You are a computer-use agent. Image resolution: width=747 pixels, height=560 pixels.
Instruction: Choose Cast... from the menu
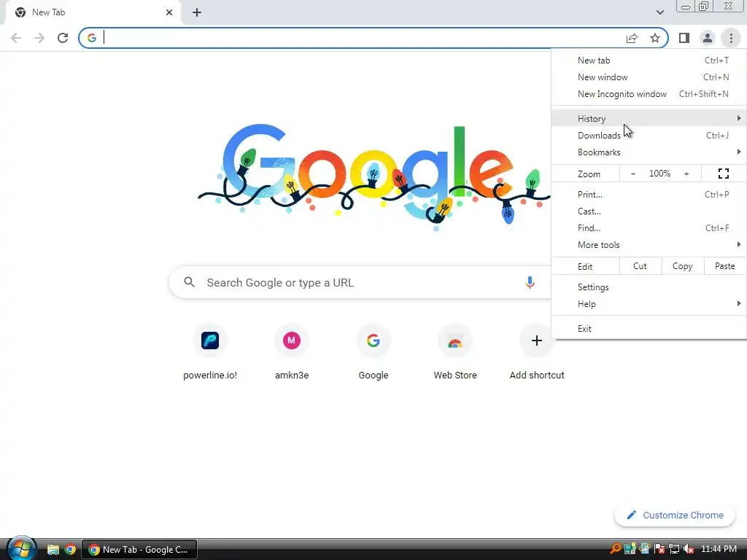click(649, 211)
